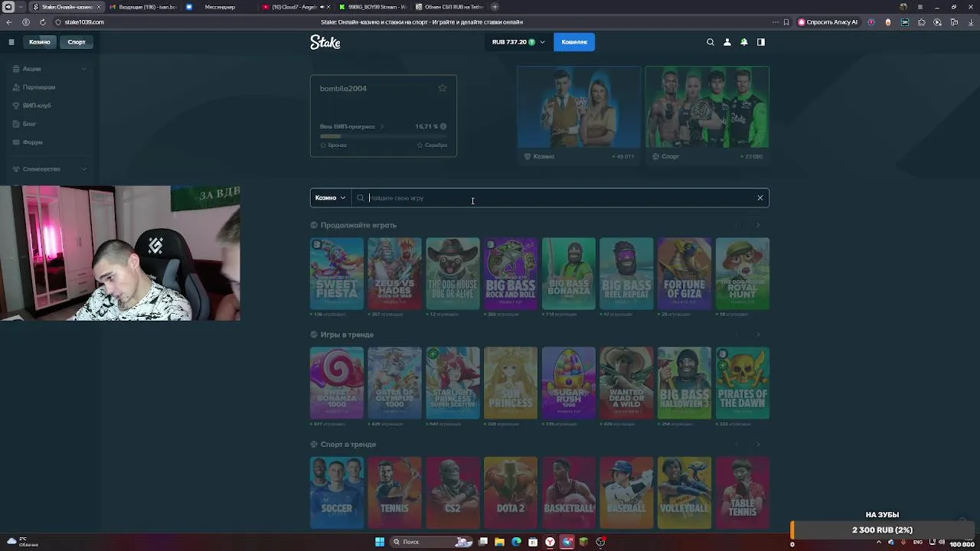Image resolution: width=980 pixels, height=551 pixels.
Task: Click the star on bombila2004 card
Action: (443, 88)
